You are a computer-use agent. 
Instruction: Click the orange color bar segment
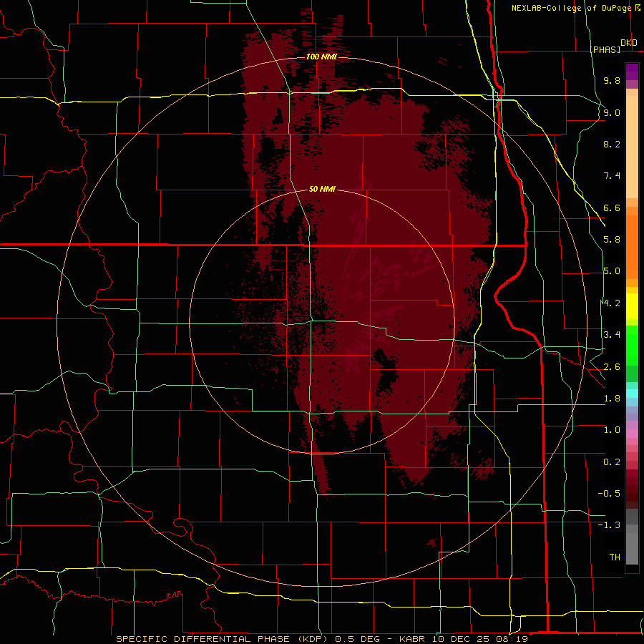(632, 247)
